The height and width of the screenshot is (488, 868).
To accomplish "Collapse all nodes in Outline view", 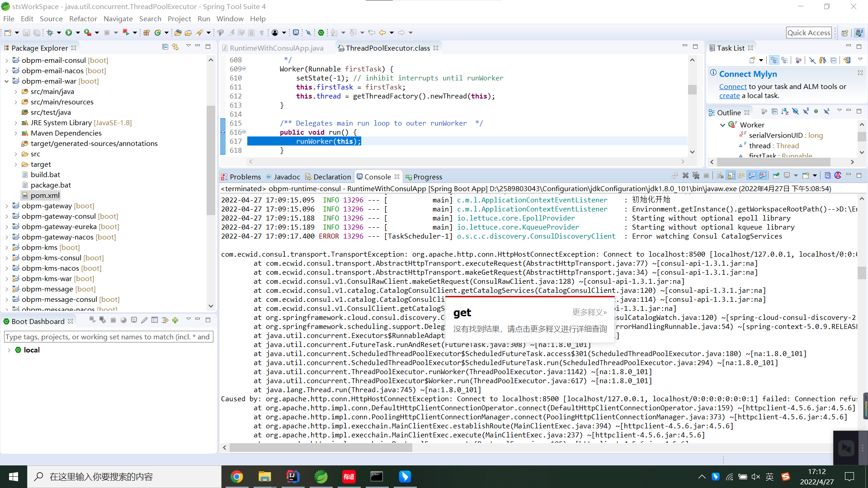I will tap(774, 112).
